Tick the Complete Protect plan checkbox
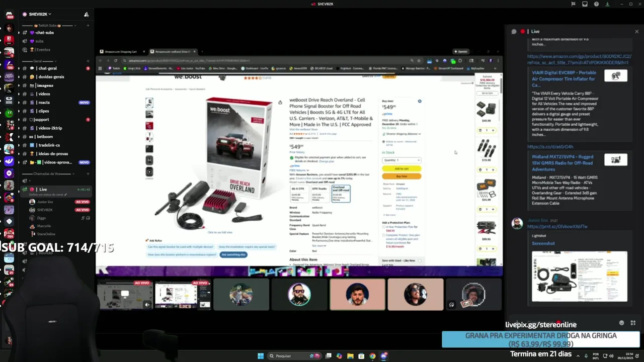 [383, 235]
